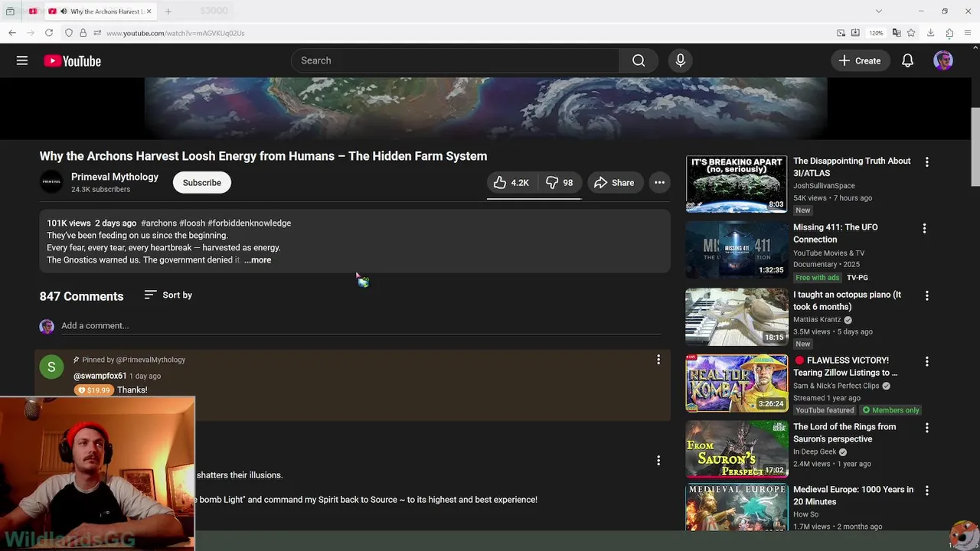Open Missing 411 UFO Connection thumbnail

737,250
